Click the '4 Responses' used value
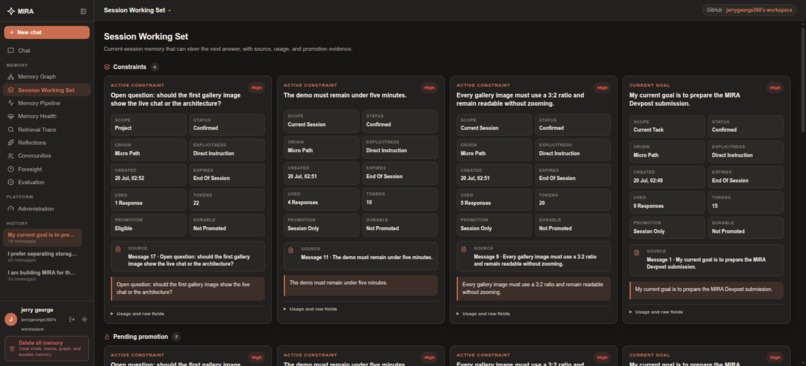Viewport: 806px width, 366px height. point(303,203)
